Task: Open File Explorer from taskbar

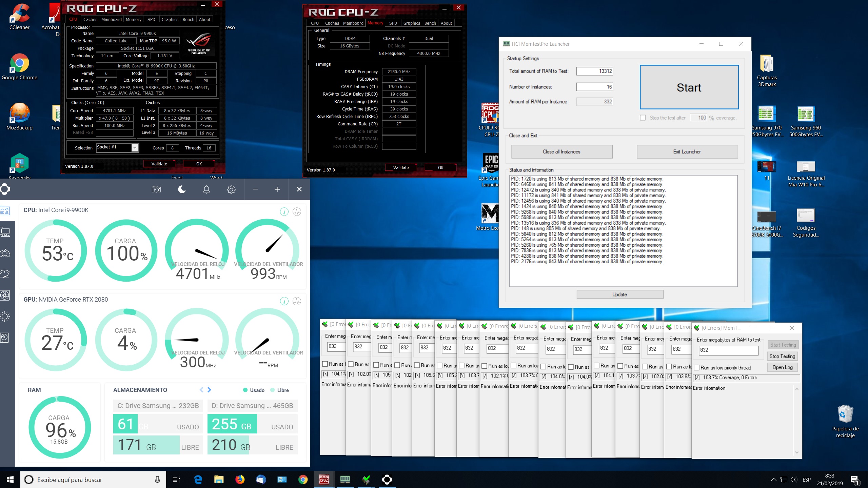Action: tap(219, 480)
